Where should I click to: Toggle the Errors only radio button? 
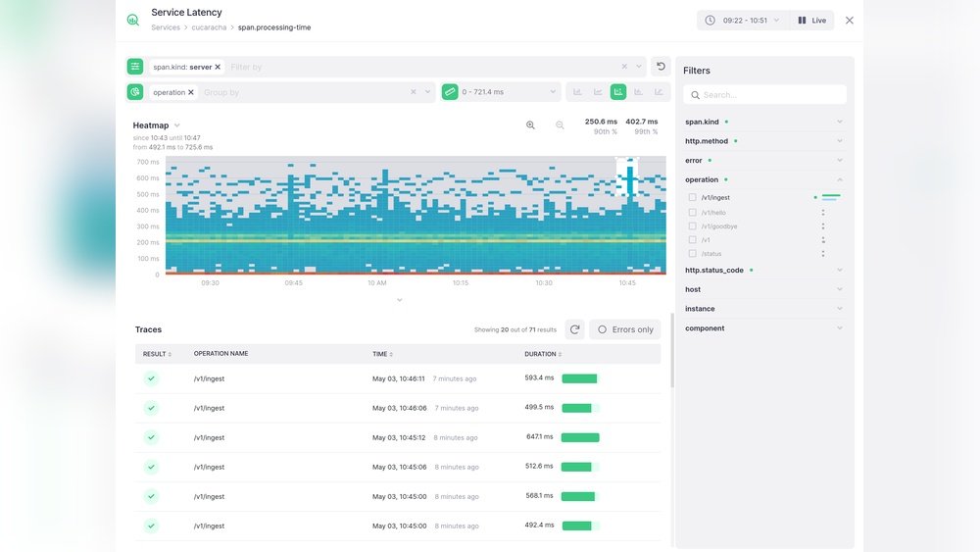pyautogui.click(x=603, y=329)
